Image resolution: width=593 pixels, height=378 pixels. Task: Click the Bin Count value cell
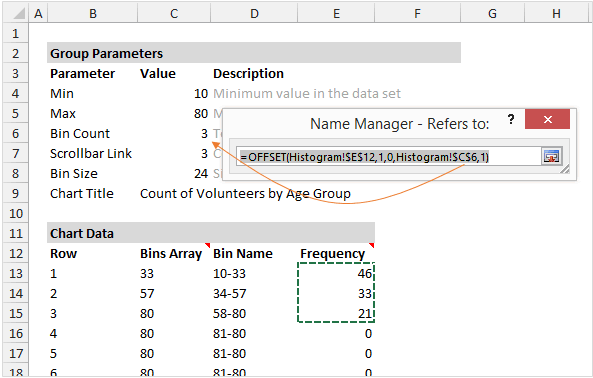pos(174,133)
